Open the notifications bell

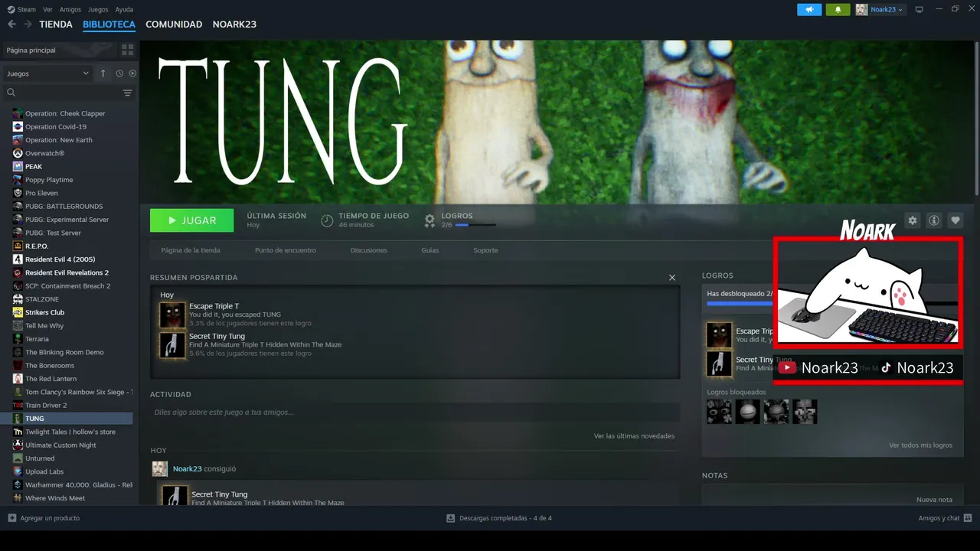pos(838,9)
